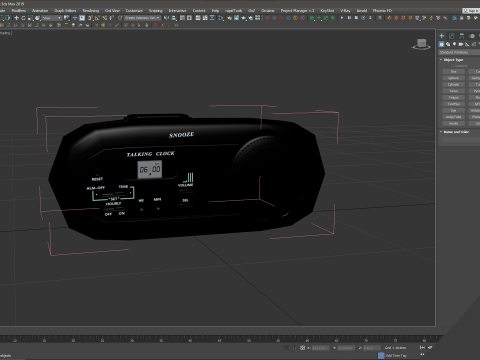Click the Mirror tool icon
This screenshot has width=480, height=360.
click(166, 18)
